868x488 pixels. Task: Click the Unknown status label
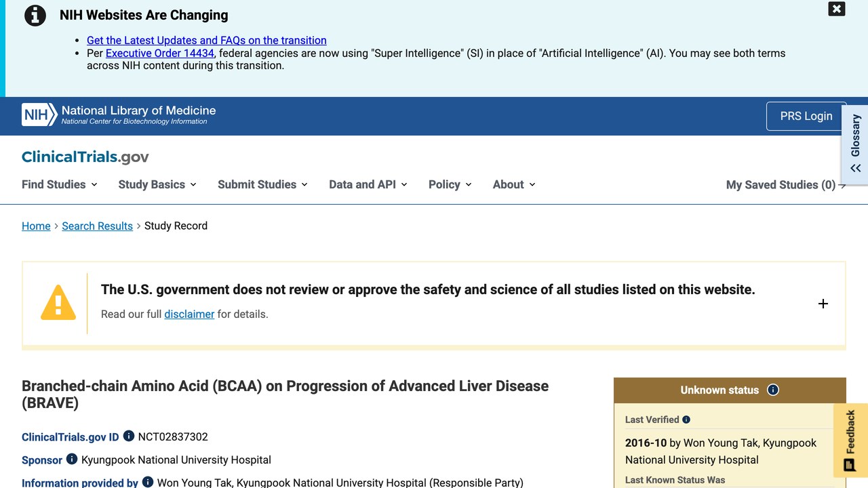(719, 390)
